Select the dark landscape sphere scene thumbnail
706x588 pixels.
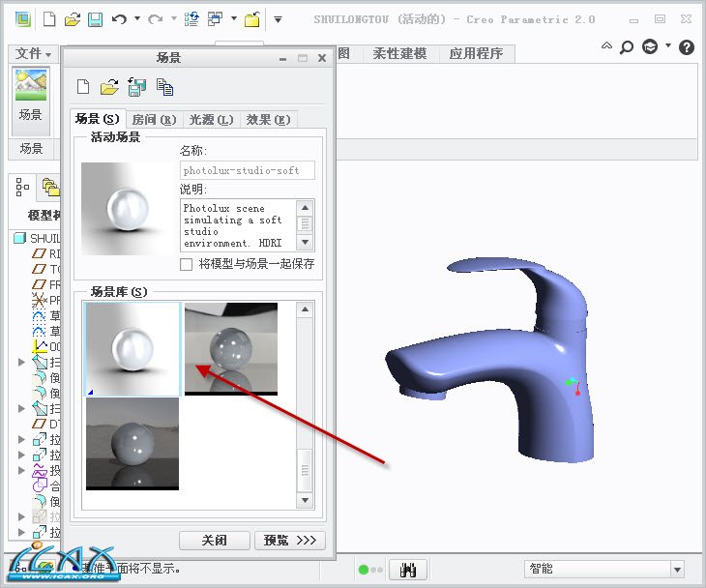tap(132, 444)
